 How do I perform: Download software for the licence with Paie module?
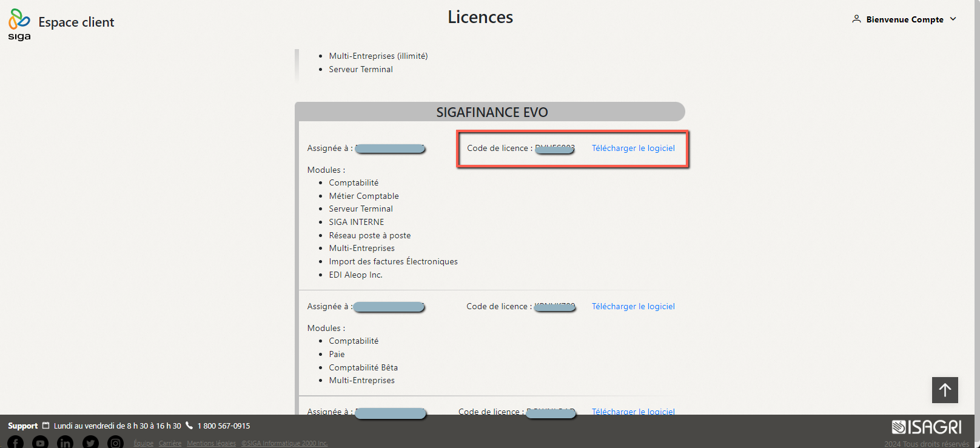tap(633, 306)
